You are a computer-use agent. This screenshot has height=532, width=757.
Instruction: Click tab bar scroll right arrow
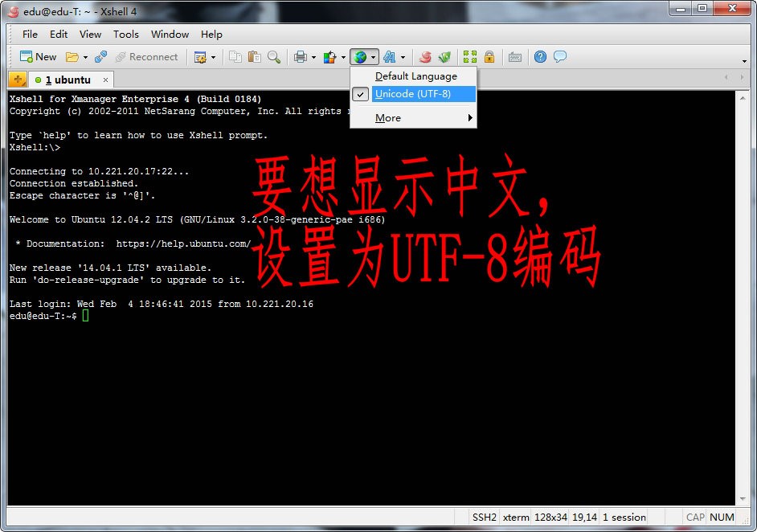tap(742, 77)
